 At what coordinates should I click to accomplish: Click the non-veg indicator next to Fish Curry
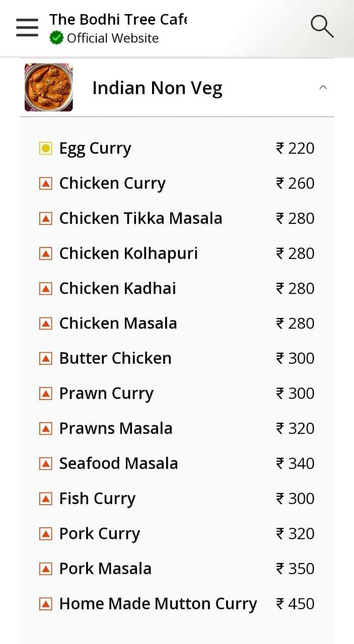[46, 498]
